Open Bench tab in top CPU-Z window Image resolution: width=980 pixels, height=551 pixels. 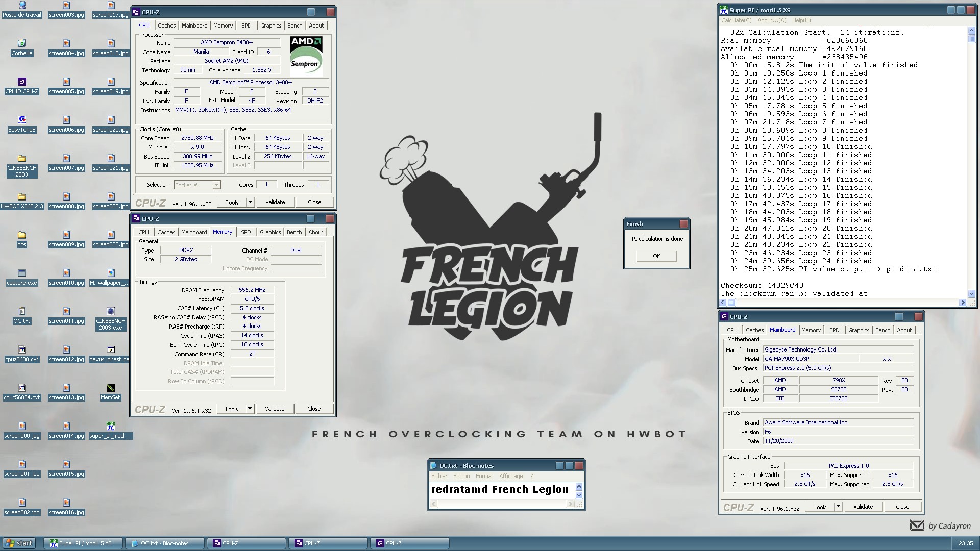pyautogui.click(x=295, y=26)
